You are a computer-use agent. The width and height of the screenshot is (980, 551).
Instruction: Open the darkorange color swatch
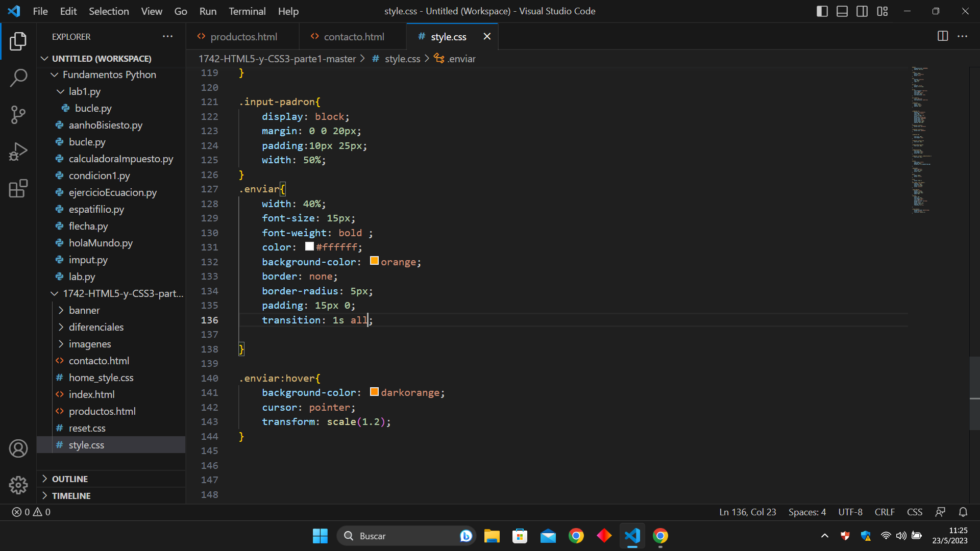tap(374, 392)
